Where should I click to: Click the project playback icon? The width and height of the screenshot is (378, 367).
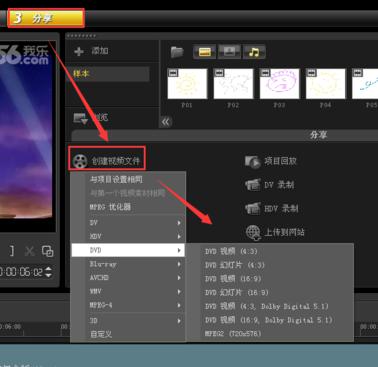252,162
